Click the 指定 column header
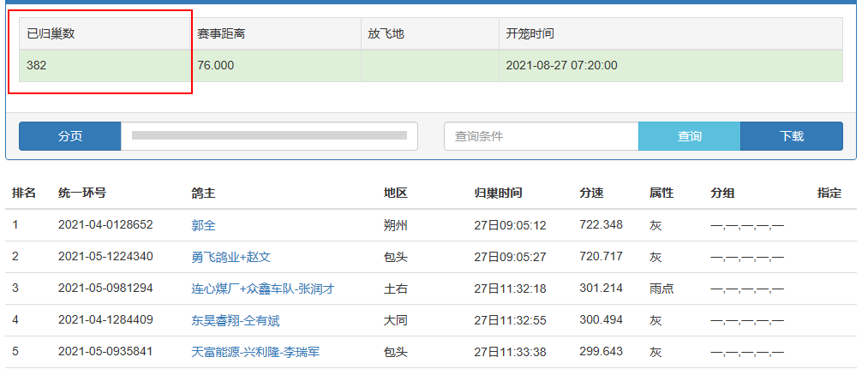Viewport: 868px width, 369px height. [829, 193]
